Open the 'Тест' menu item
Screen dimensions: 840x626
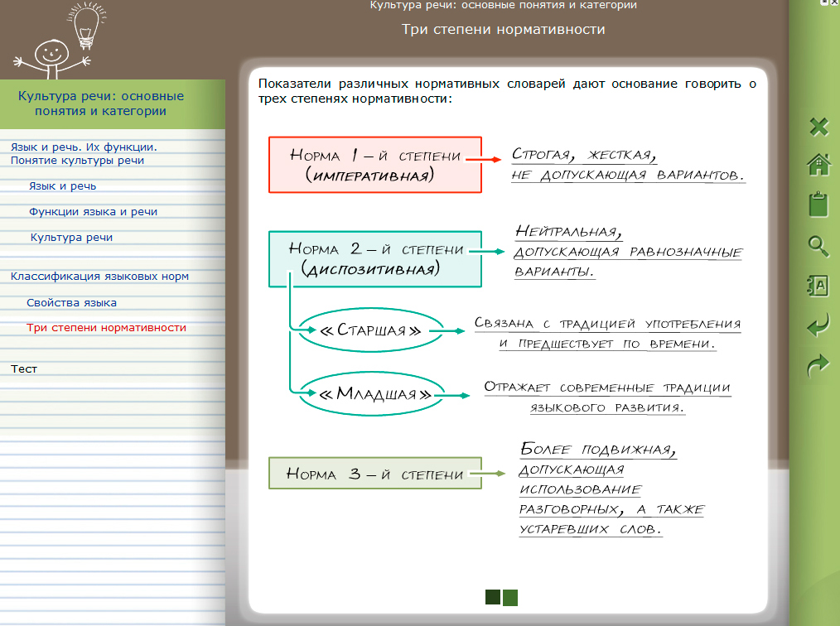point(24,369)
